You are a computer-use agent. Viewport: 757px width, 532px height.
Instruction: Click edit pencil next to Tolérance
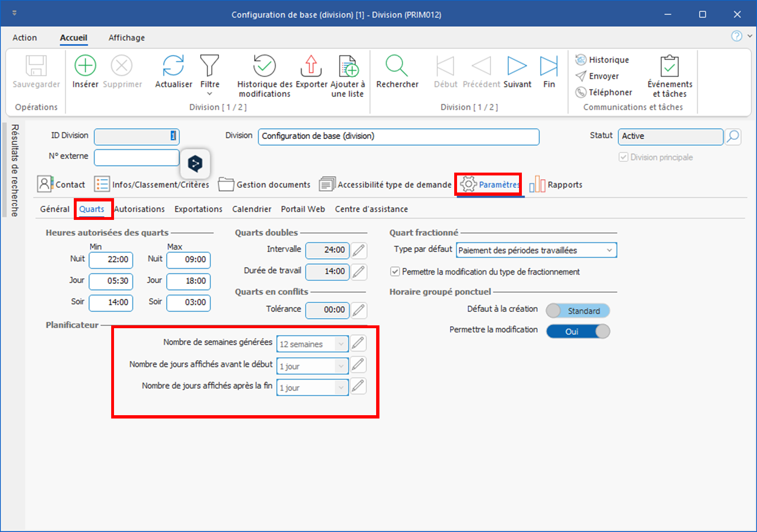tap(359, 310)
